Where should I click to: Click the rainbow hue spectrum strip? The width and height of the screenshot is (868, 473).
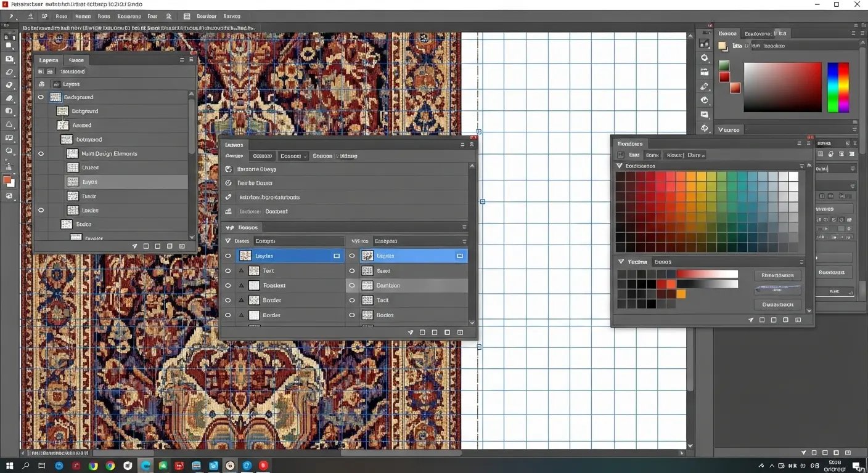[x=838, y=87]
